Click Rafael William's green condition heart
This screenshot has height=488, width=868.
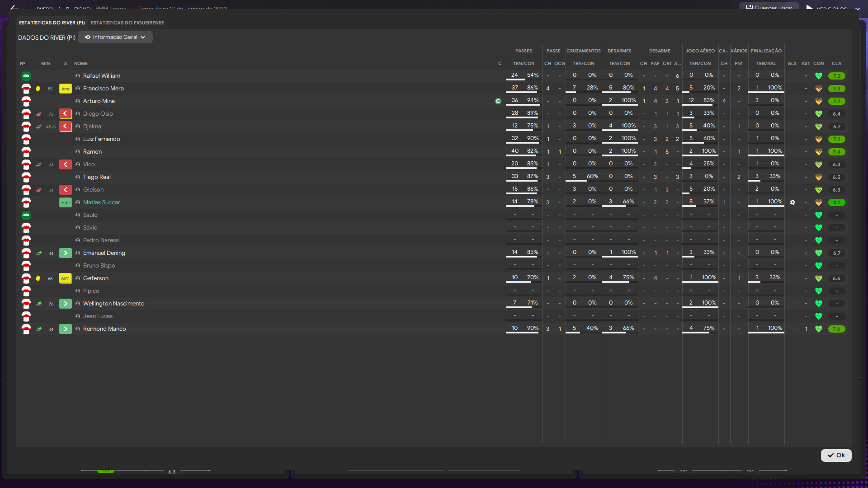point(819,76)
